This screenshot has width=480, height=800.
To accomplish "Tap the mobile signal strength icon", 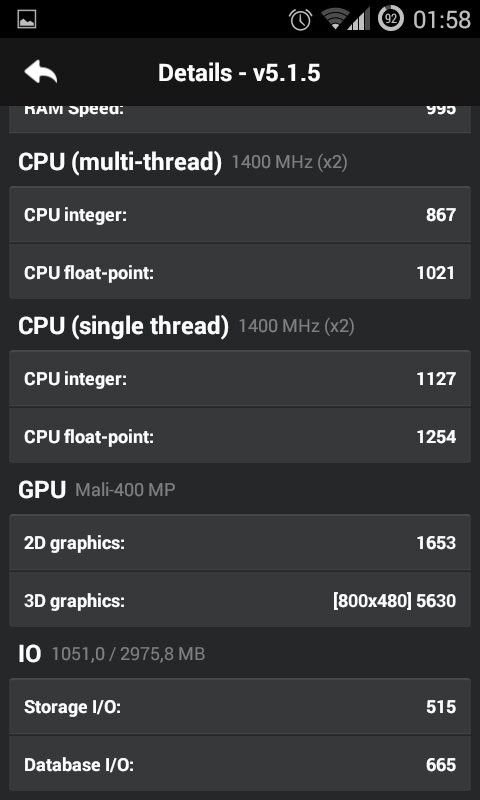I will tap(359, 19).
